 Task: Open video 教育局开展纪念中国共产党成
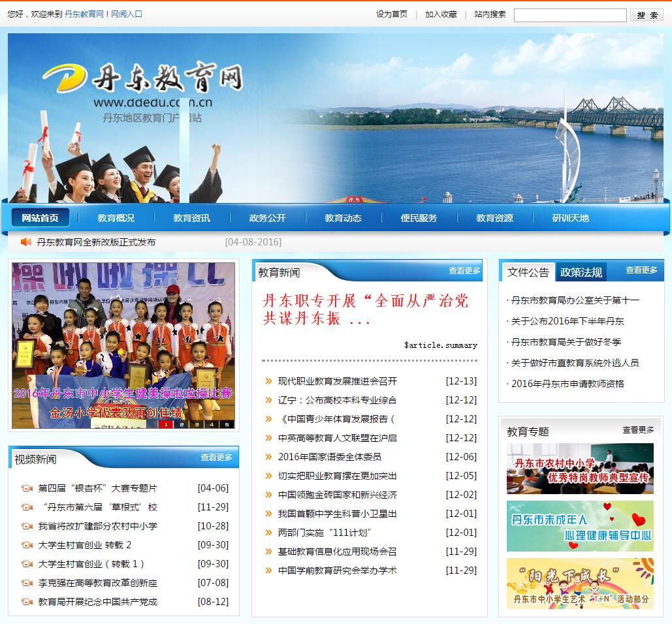[x=98, y=602]
